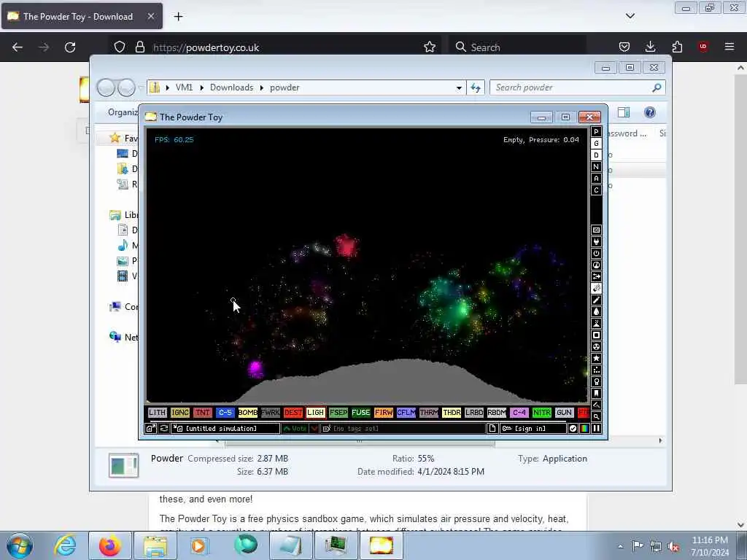Open the Game of Life dots category
The width and height of the screenshot is (747, 560).
click(596, 370)
